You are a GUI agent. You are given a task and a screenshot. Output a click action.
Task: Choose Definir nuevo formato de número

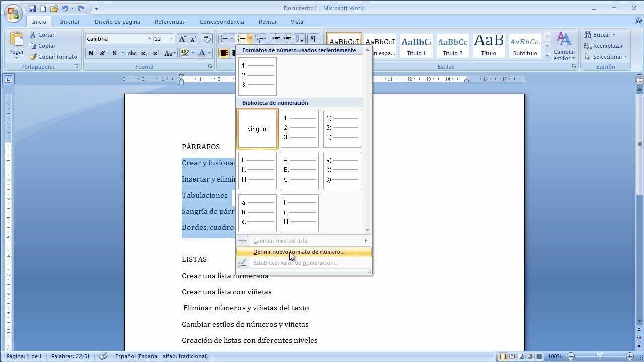[298, 251]
